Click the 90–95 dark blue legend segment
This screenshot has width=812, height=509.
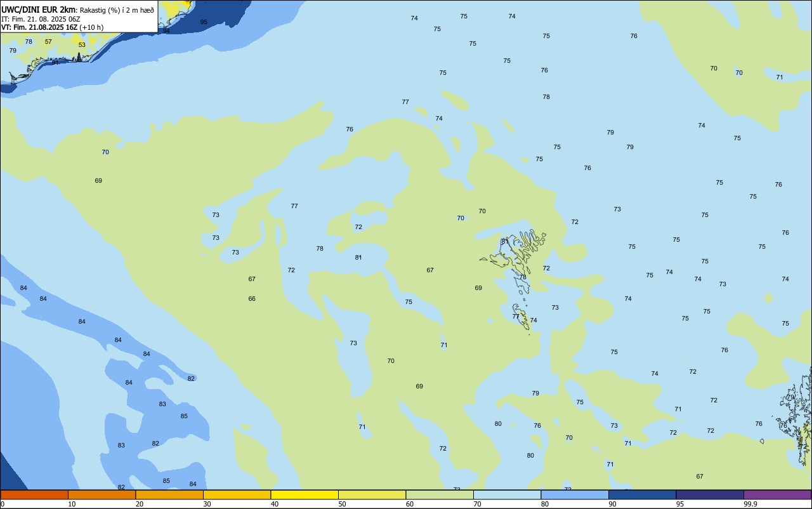point(642,494)
